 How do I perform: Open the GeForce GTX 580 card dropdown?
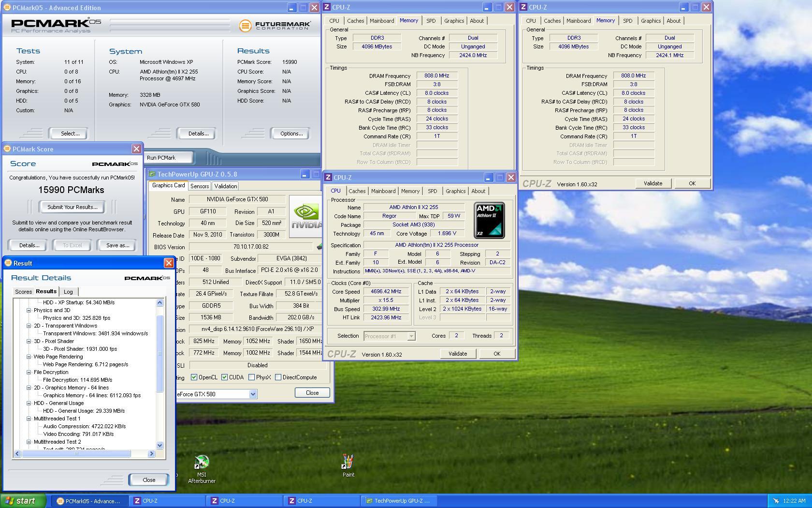(253, 394)
